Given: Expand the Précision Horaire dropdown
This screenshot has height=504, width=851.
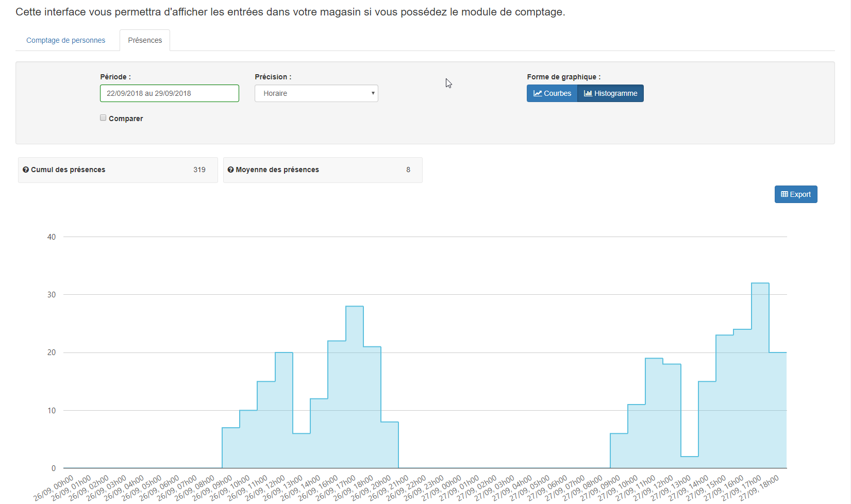Looking at the screenshot, I should (316, 93).
